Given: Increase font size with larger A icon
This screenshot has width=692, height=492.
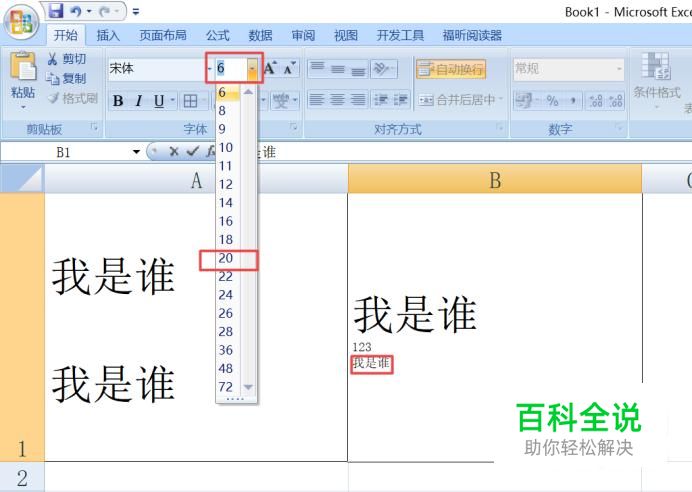Looking at the screenshot, I should point(270,68).
